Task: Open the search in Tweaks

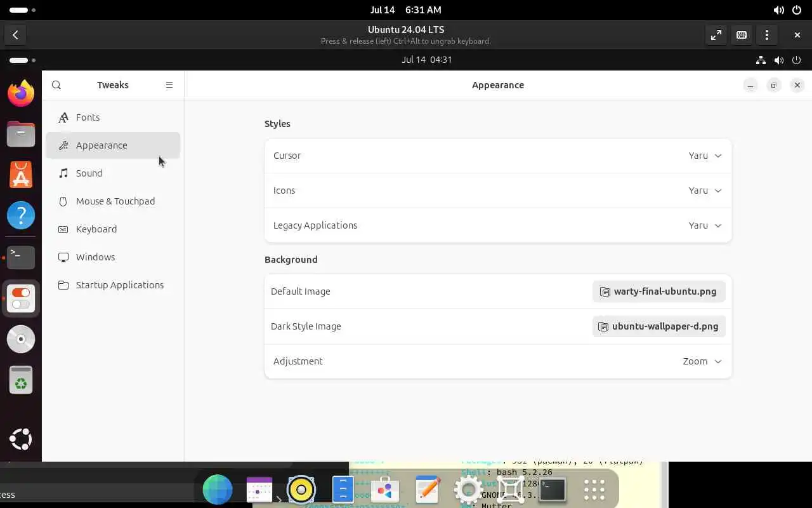Action: (x=56, y=85)
